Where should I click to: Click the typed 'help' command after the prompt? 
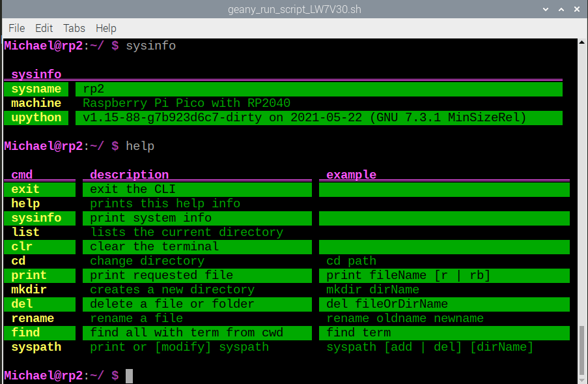140,146
